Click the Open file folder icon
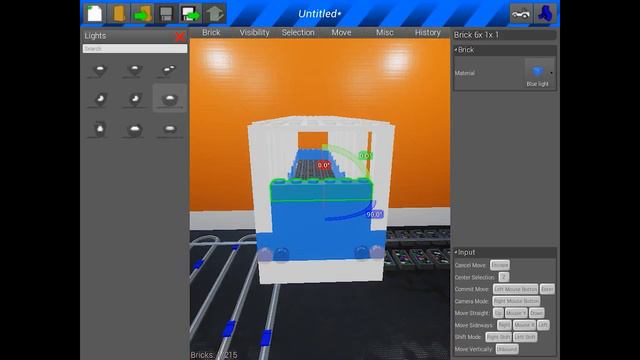 [118, 13]
